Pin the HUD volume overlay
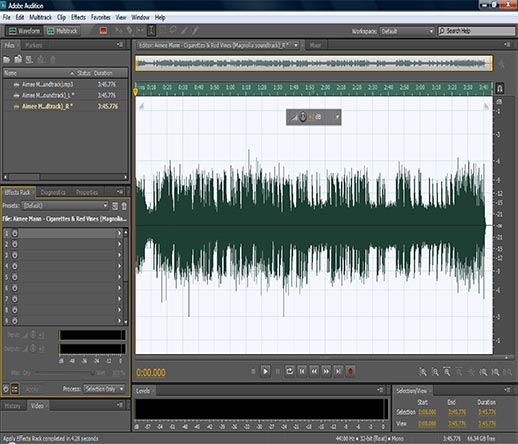The image size is (518, 444). 337,117
